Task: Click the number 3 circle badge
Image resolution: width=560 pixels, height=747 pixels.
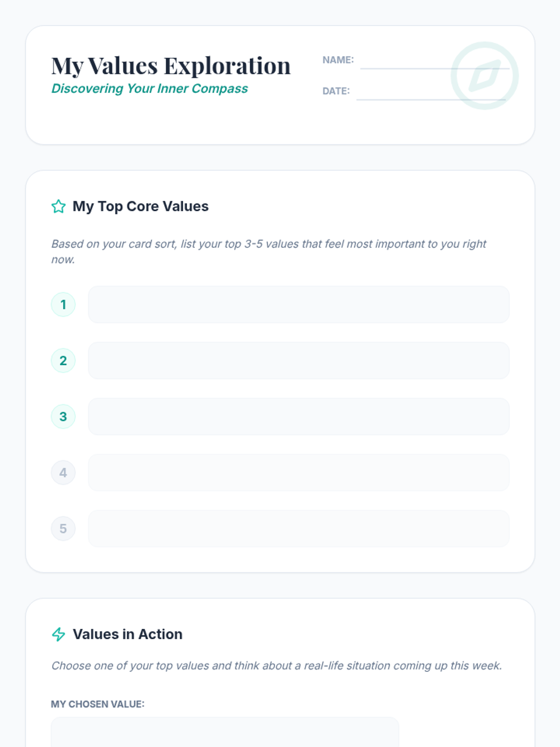Action: 63,416
